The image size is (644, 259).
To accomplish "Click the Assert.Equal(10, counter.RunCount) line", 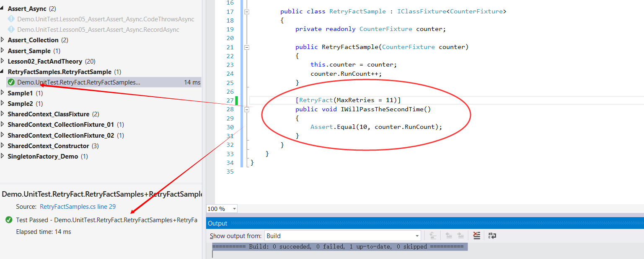I will pyautogui.click(x=376, y=127).
